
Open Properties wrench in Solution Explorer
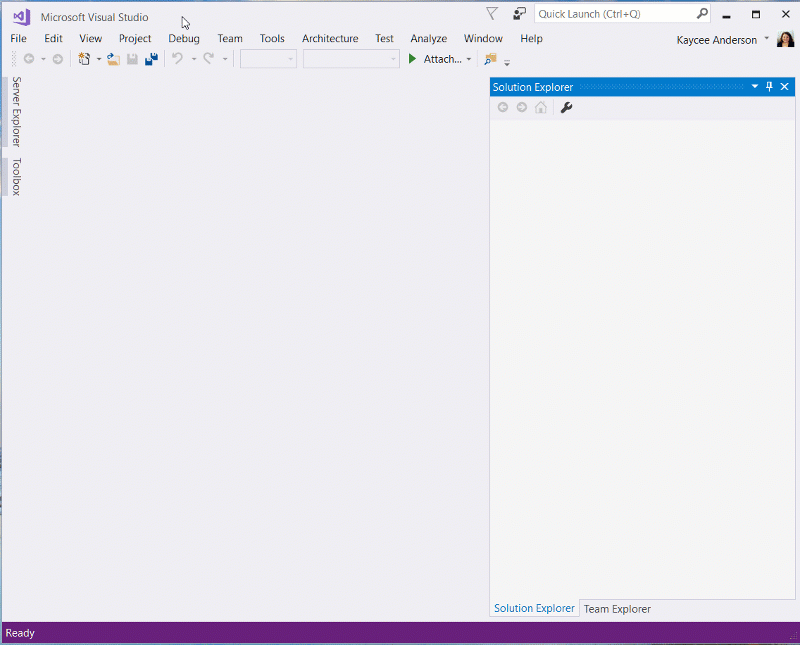566,107
